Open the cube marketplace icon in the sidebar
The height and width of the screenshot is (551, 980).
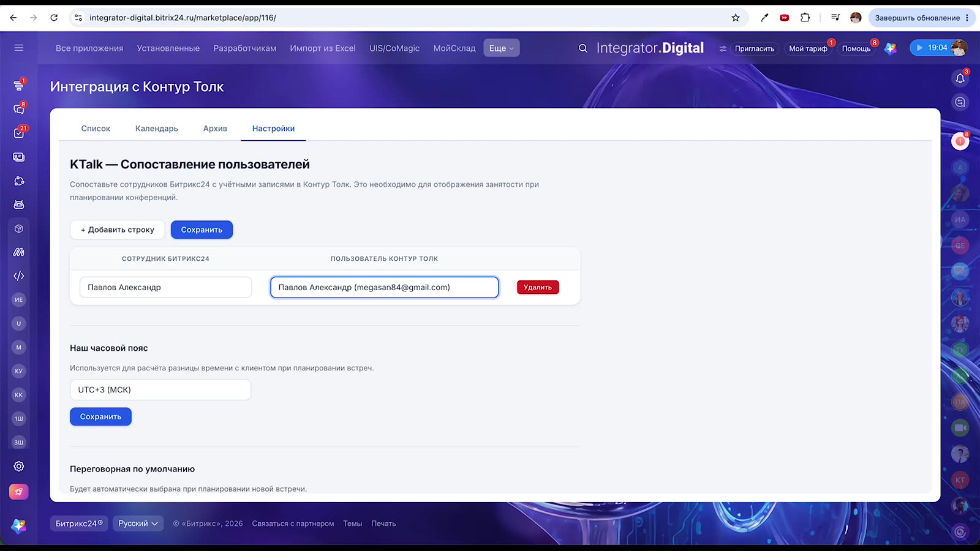tap(19, 228)
